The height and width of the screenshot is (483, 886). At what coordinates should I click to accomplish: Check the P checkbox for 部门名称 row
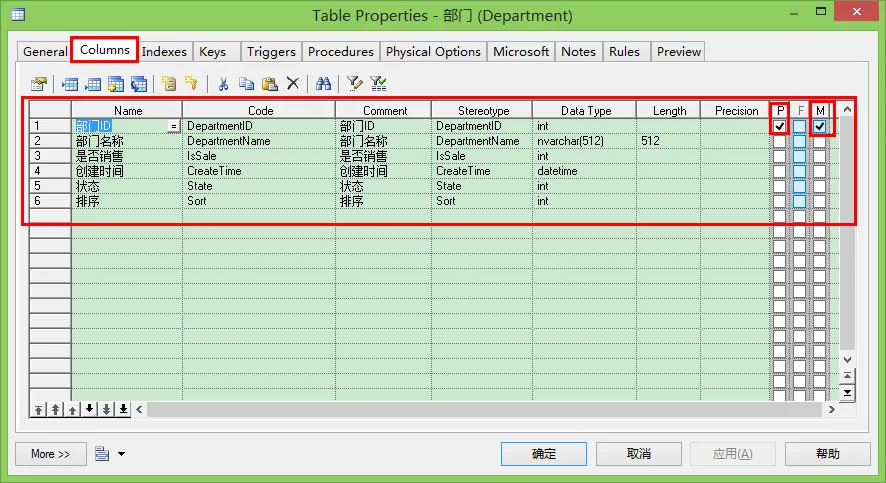click(x=779, y=142)
